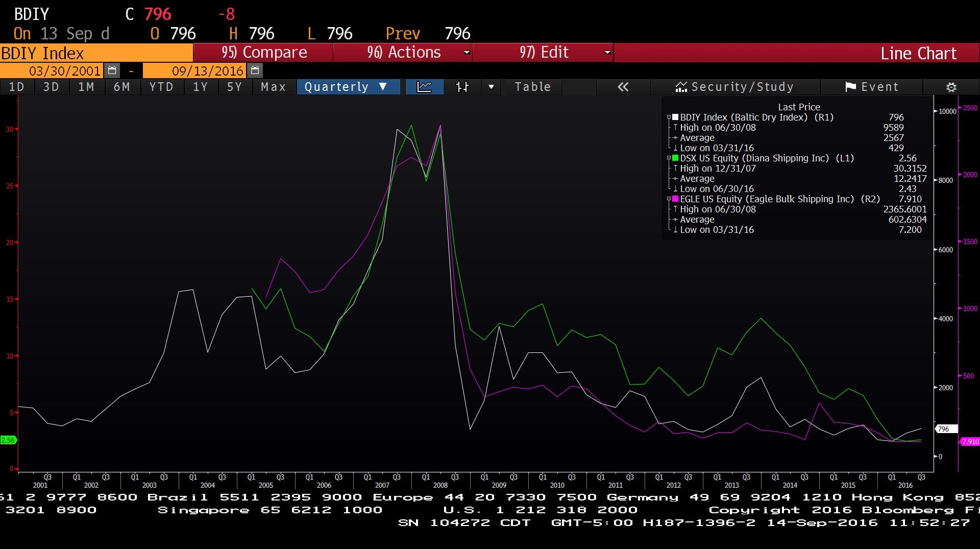
Task: Collapse panel with double left chevron
Action: pyautogui.click(x=623, y=87)
